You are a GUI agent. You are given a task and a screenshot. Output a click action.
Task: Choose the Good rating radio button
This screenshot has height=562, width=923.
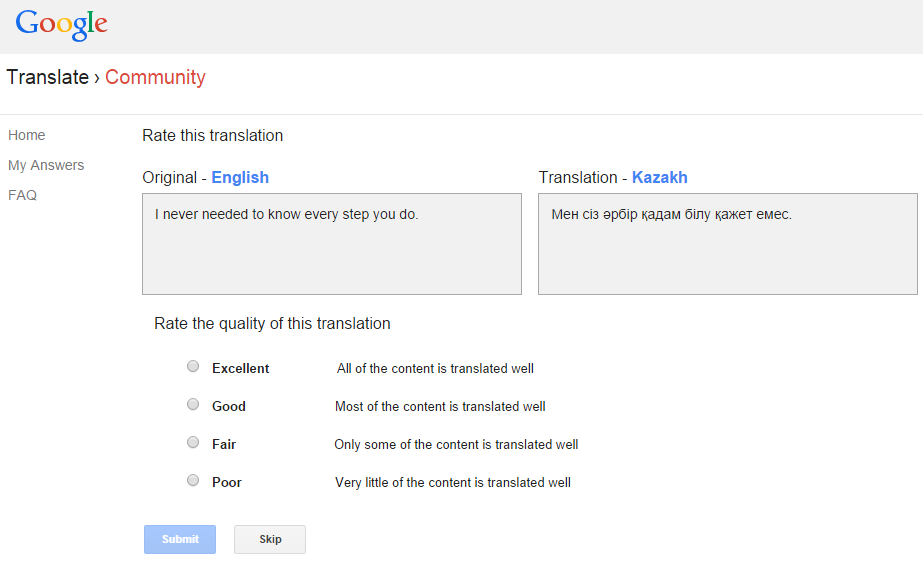click(193, 404)
